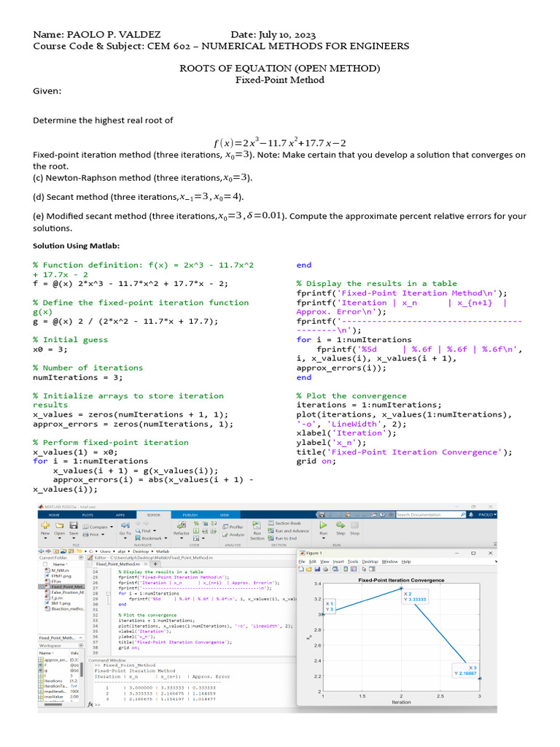
Task: Click Run and Advance
Action: [289, 531]
